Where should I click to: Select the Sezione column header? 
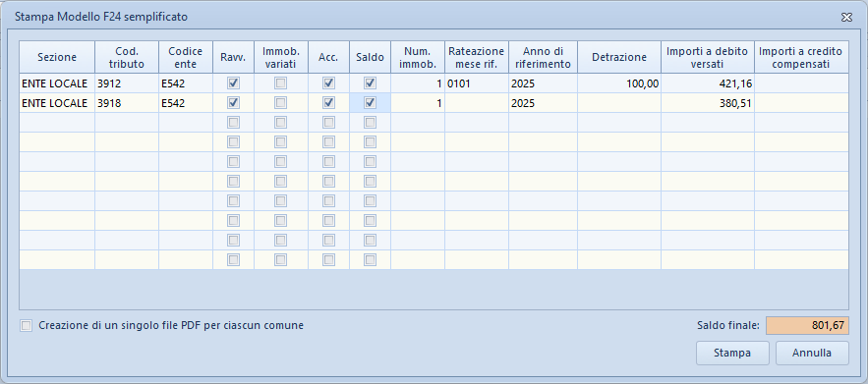pyautogui.click(x=57, y=56)
